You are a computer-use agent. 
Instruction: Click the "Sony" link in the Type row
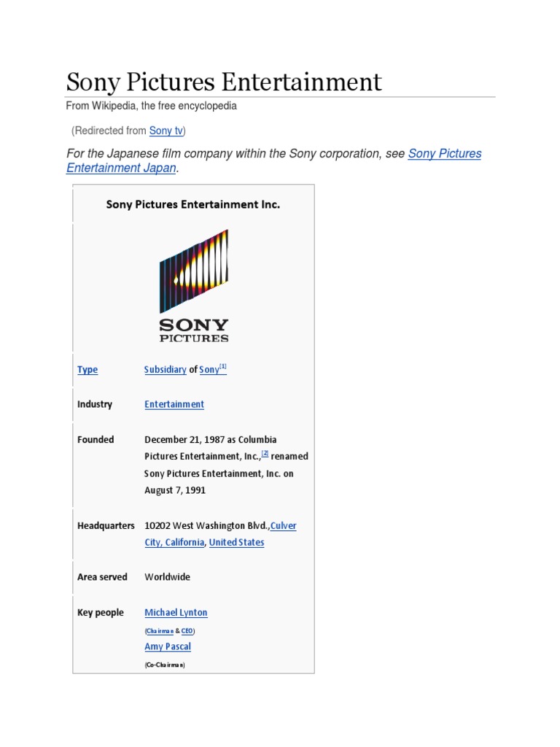tap(209, 370)
